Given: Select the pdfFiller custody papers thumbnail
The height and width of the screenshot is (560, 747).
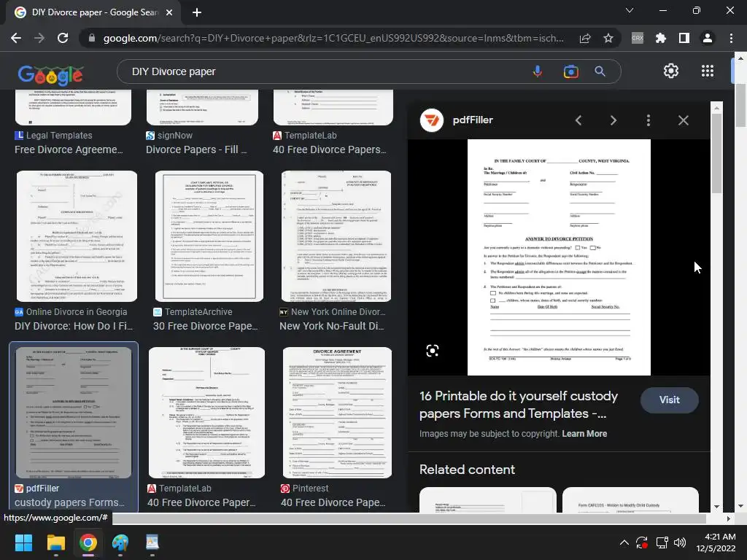Looking at the screenshot, I should (74, 413).
